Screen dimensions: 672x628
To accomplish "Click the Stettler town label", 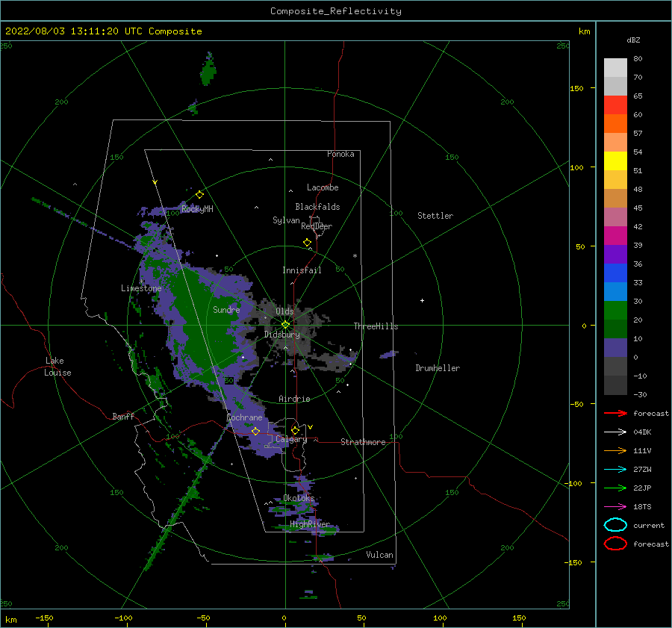I will (435, 216).
